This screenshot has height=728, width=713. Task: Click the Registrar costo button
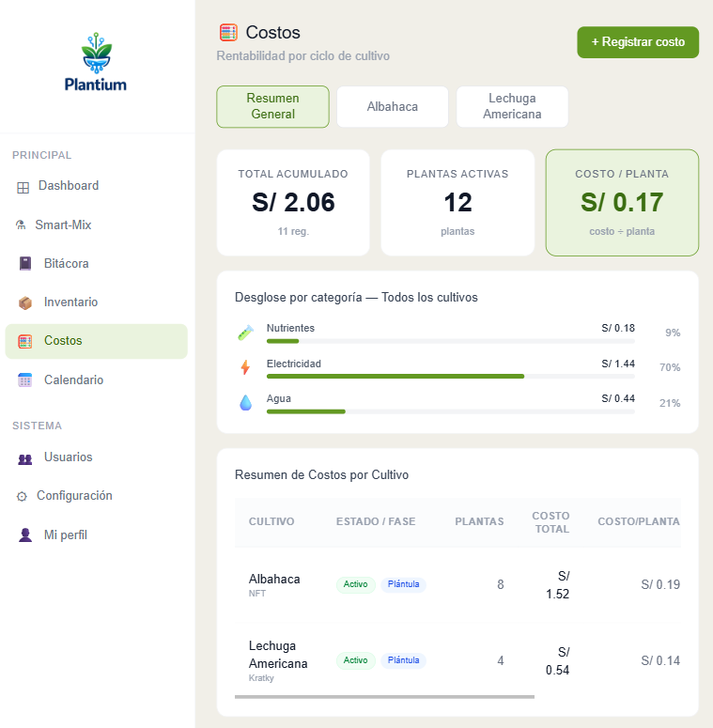click(638, 42)
